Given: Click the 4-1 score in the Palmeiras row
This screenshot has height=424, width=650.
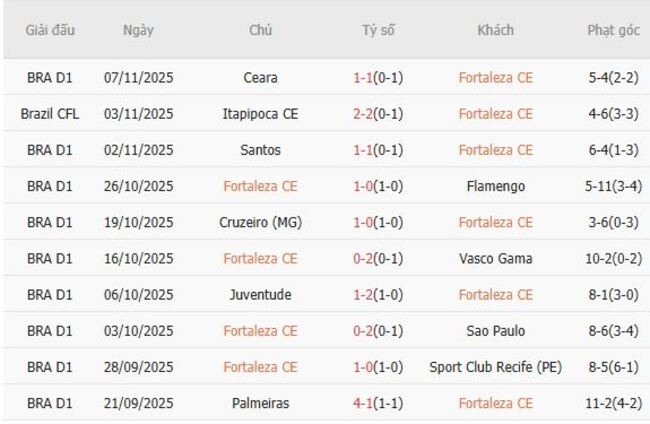Looking at the screenshot, I should 364,403.
